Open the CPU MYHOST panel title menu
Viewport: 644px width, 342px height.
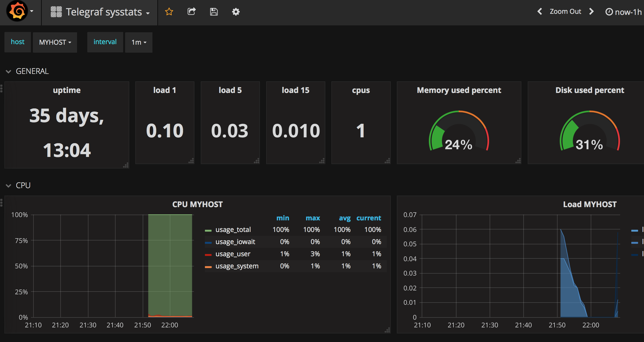pyautogui.click(x=197, y=204)
